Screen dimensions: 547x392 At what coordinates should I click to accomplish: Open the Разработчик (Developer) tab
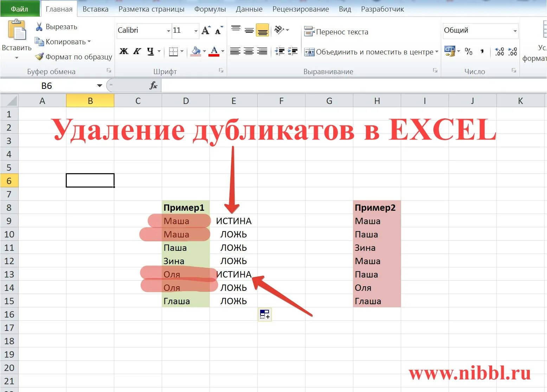[382, 9]
